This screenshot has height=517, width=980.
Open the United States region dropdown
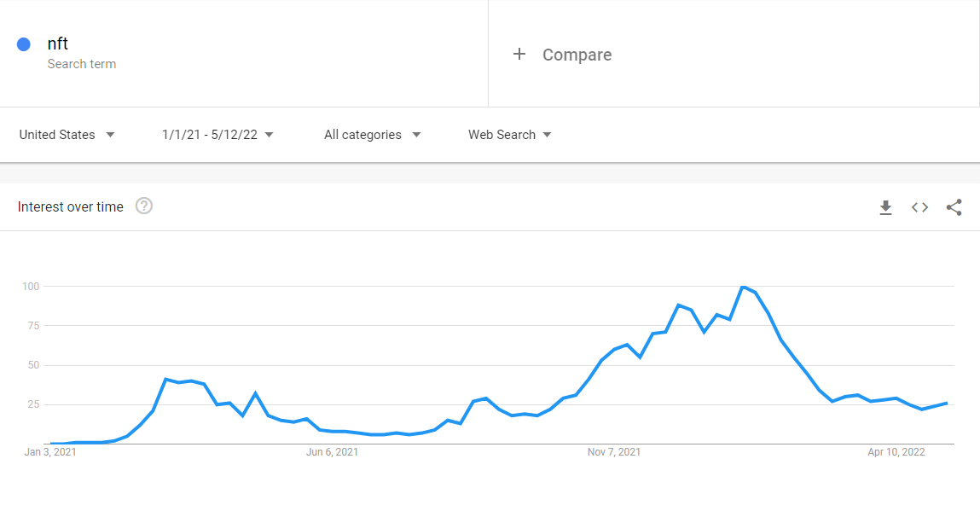[x=67, y=135]
